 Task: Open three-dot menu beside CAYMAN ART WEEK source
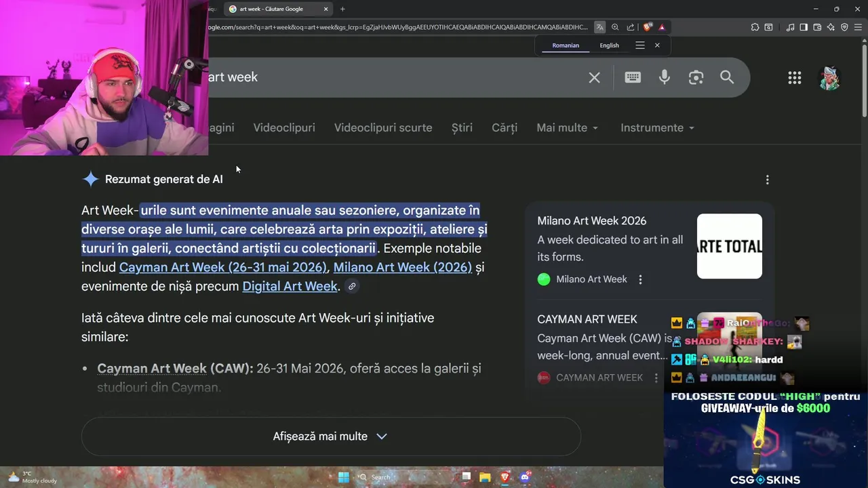tap(656, 378)
